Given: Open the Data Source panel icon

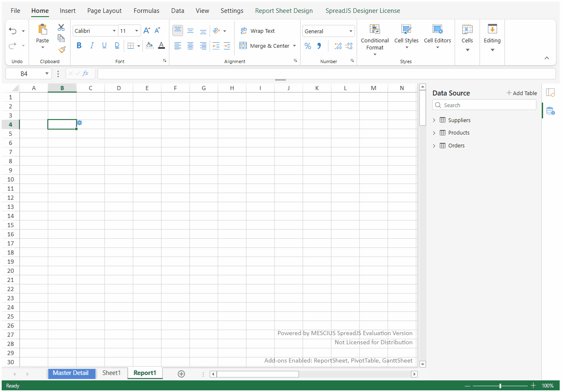Looking at the screenshot, I should click(550, 111).
